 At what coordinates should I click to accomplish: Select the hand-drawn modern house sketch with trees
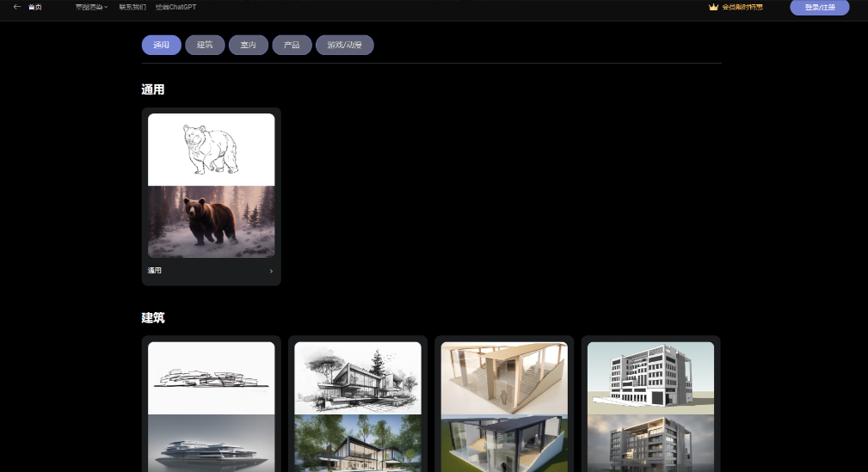(x=357, y=377)
